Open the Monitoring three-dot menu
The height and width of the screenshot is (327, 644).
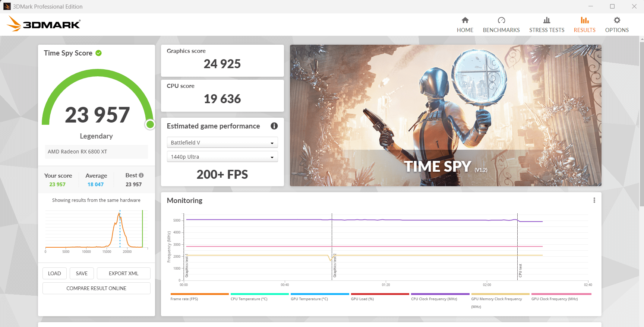(x=594, y=200)
